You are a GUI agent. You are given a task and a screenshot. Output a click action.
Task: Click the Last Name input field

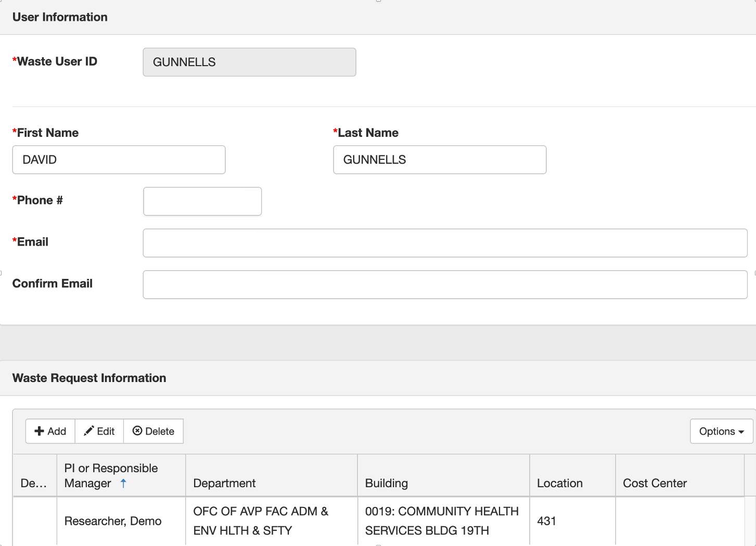(440, 160)
